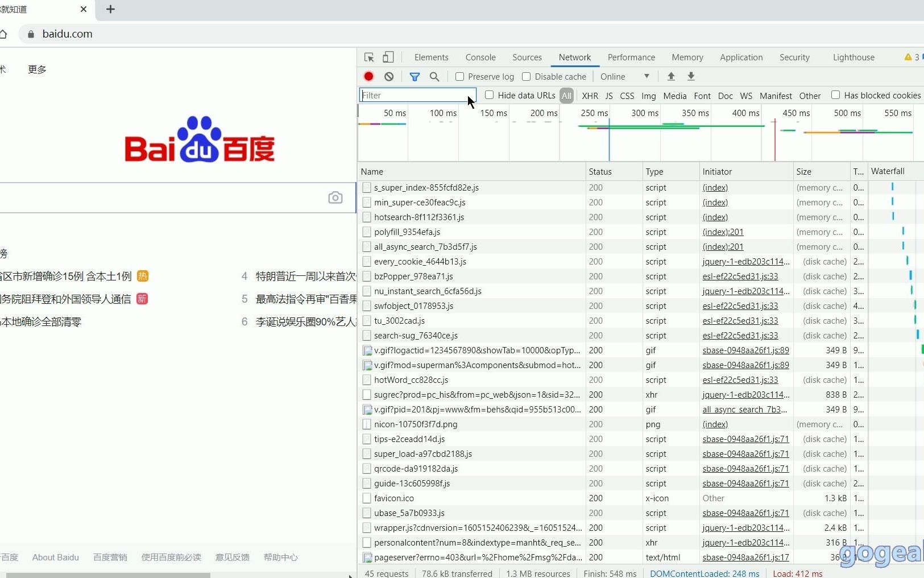Open the Memory tab

[687, 57]
